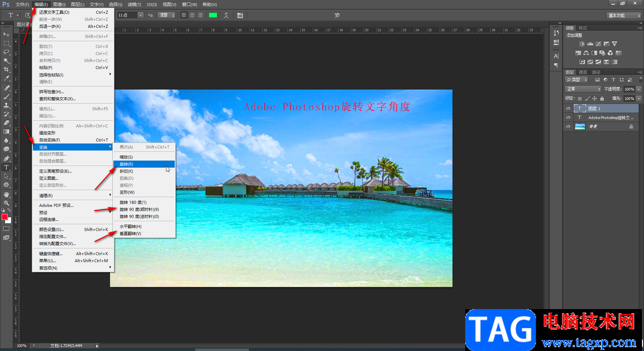The height and width of the screenshot is (351, 644).
Task: Add a Levels adjustment
Action: [590, 44]
